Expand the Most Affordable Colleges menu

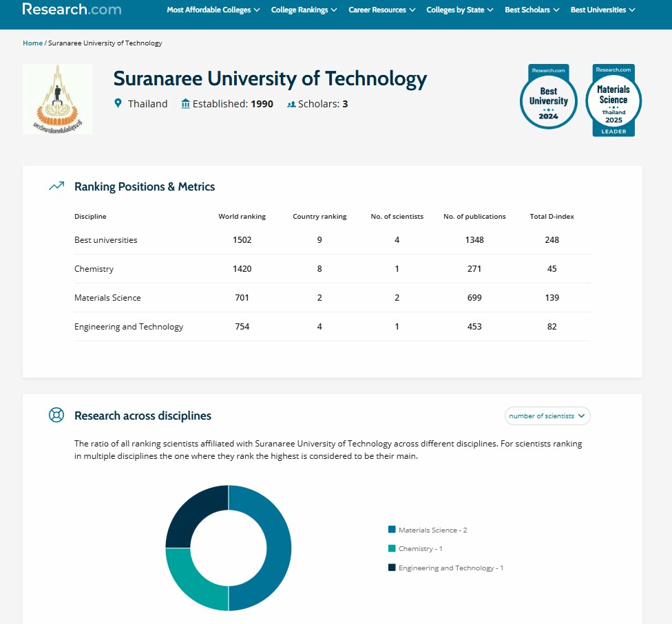point(213,10)
